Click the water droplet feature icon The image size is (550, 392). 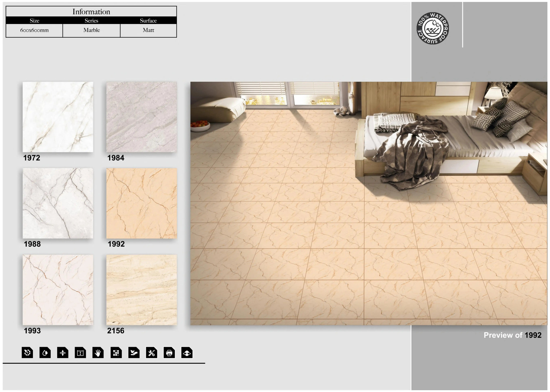[x=45, y=353]
